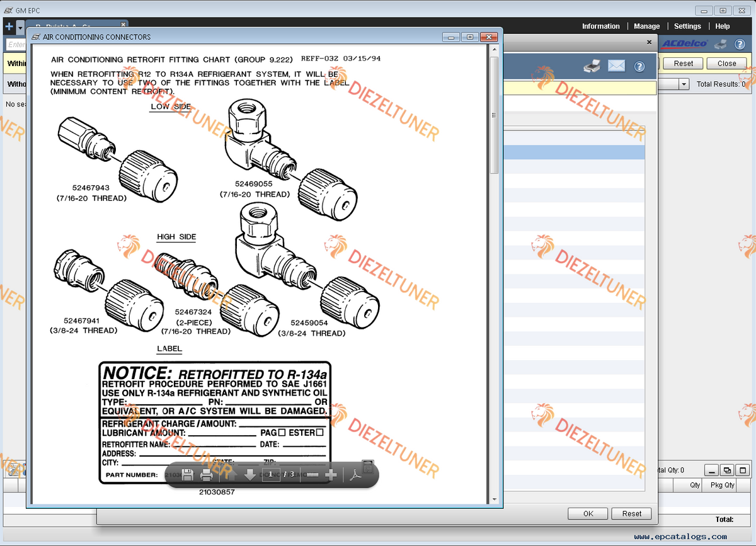The height and width of the screenshot is (546, 756).
Task: Click the Close button in the top filter bar
Action: (726, 64)
